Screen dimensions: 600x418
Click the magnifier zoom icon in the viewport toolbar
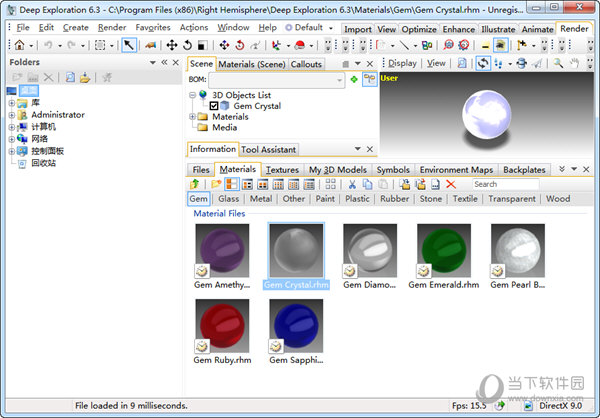[558, 64]
